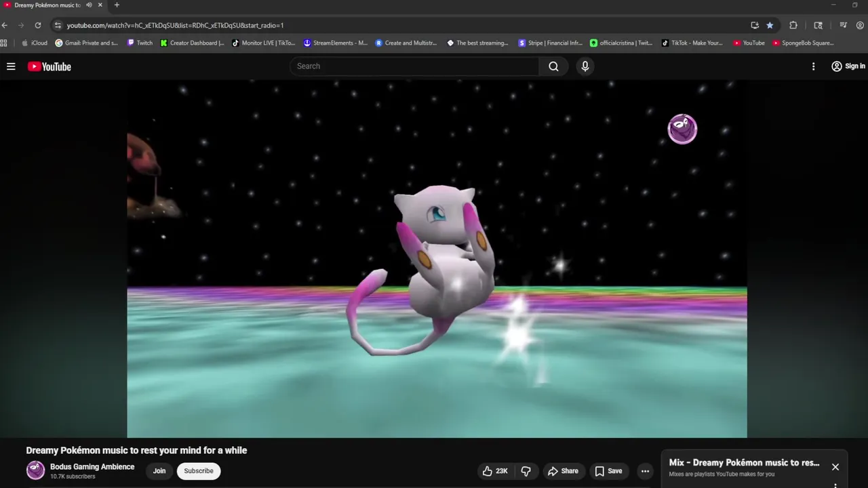Open the media controls icon in toolbar

(x=844, y=25)
